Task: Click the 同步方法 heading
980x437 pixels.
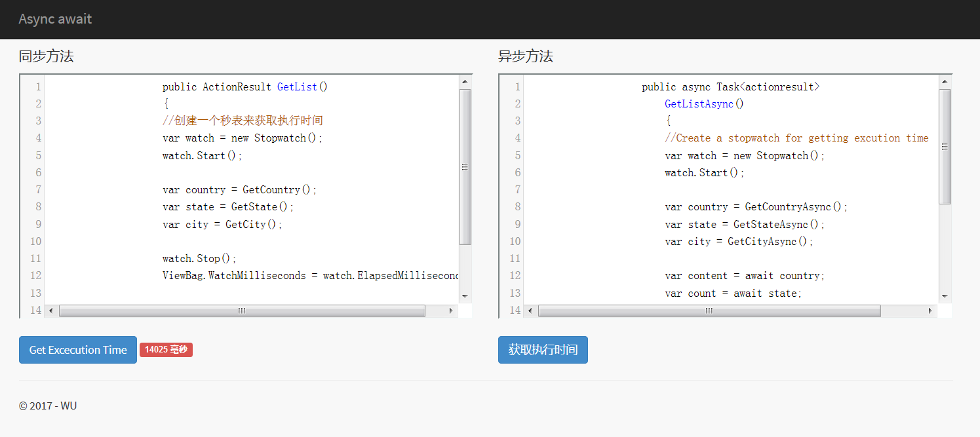Action: click(x=47, y=56)
